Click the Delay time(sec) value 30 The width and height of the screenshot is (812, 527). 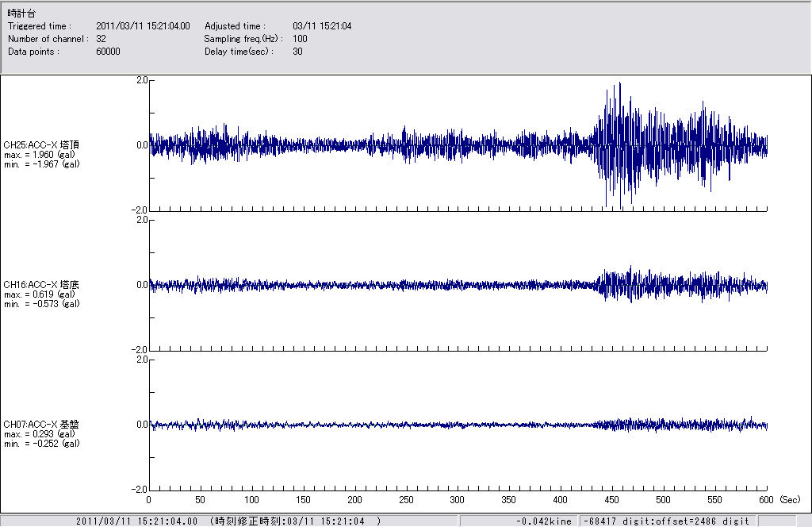[297, 52]
